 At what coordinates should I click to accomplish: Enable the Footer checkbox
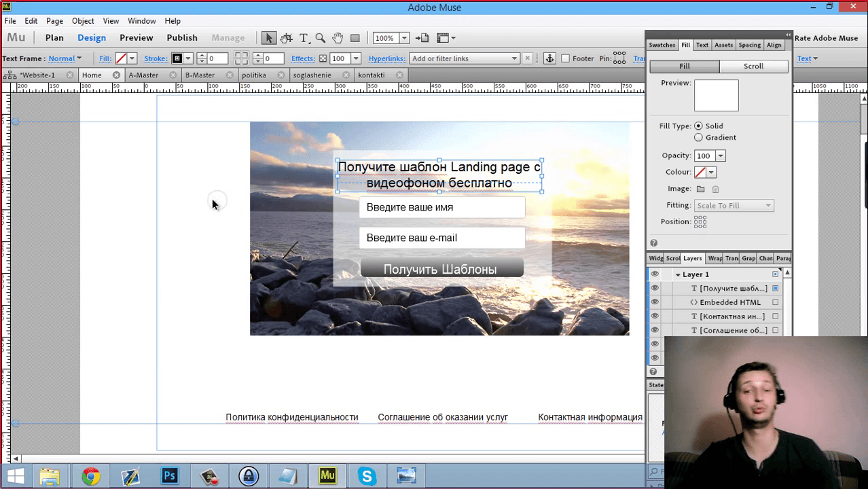coord(566,58)
